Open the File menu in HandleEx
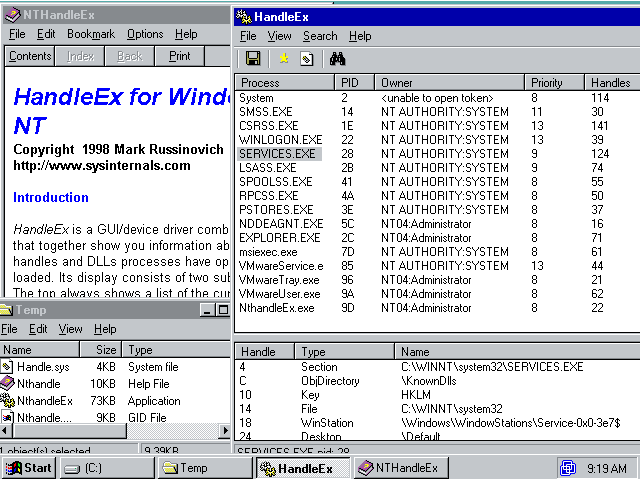 248,36
